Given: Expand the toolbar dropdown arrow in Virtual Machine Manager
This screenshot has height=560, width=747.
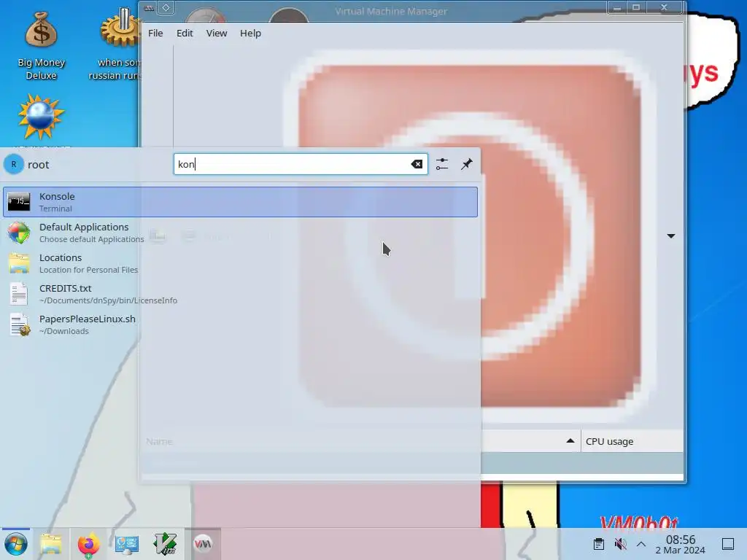Looking at the screenshot, I should pos(671,236).
